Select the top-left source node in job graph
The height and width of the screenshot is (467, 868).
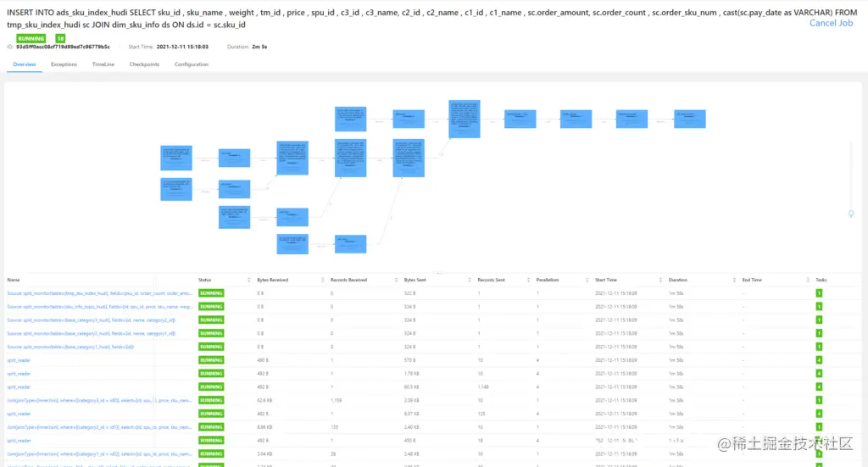tap(176, 158)
